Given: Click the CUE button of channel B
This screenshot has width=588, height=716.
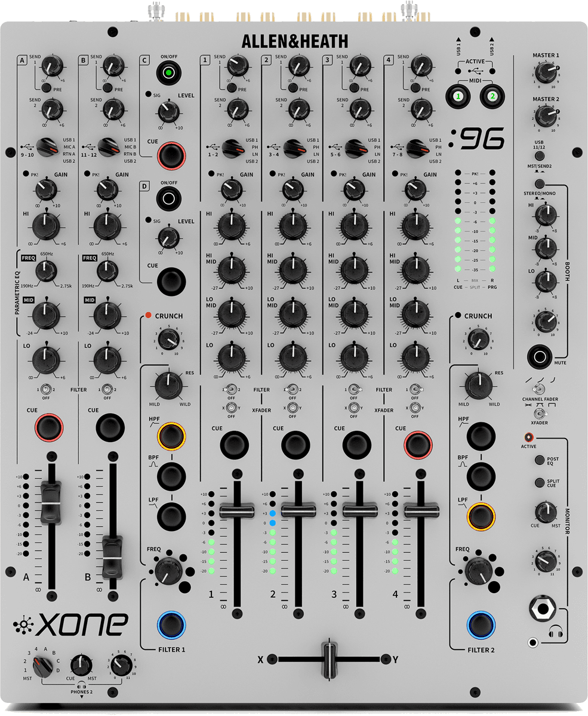Looking at the screenshot, I should click(110, 427).
